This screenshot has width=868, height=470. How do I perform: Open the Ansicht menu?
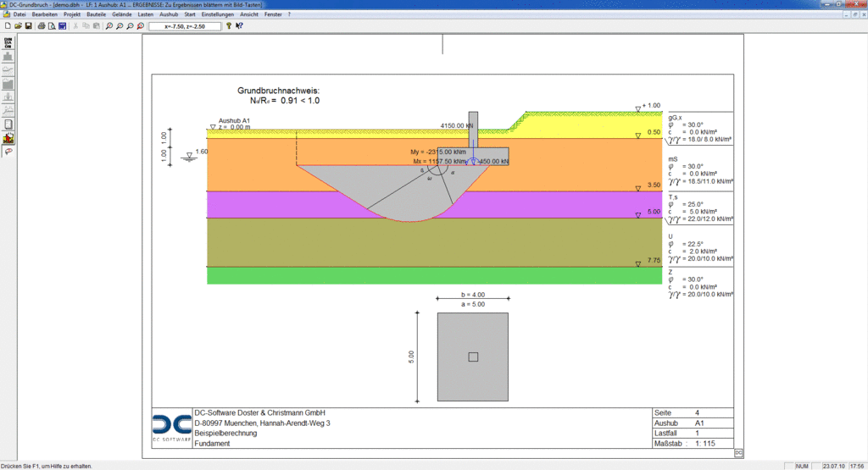click(x=250, y=15)
